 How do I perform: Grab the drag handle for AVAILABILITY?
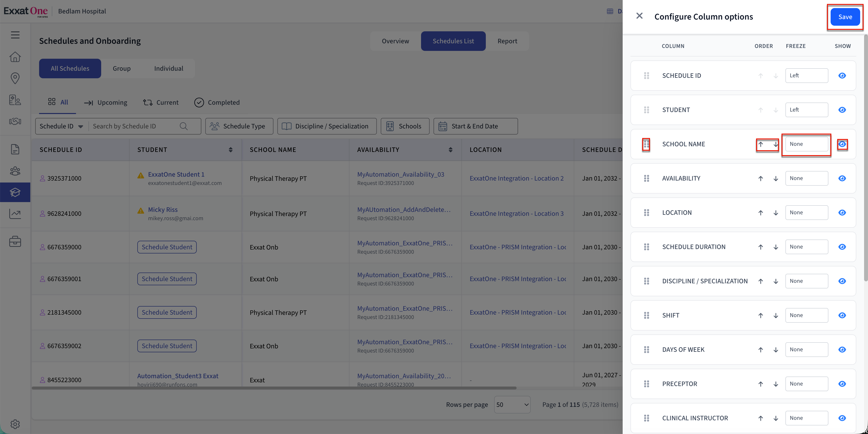coord(646,178)
